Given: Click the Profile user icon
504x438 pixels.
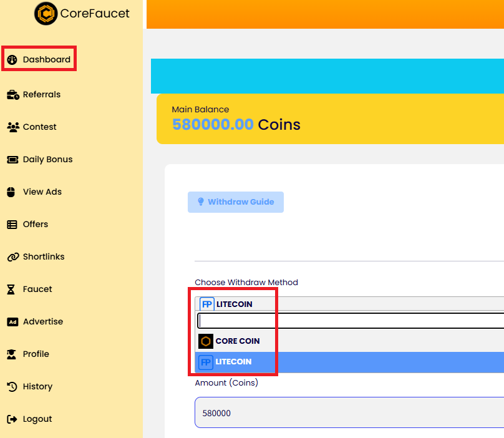Looking at the screenshot, I should (x=12, y=354).
